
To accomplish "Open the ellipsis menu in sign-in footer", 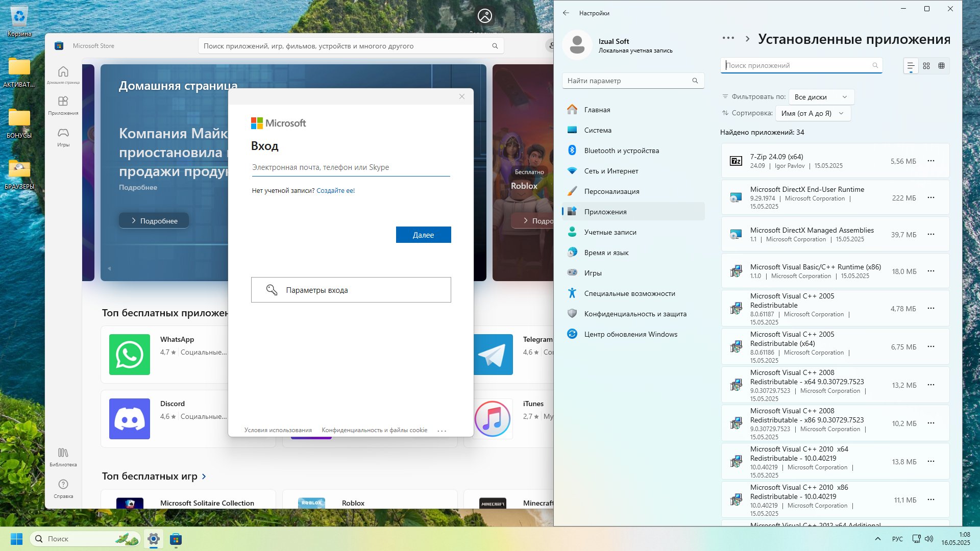I will pos(442,431).
